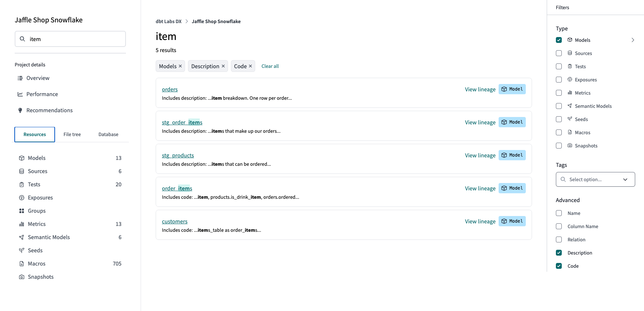Uncheck the Models type filter
644x311 pixels.
click(x=559, y=40)
